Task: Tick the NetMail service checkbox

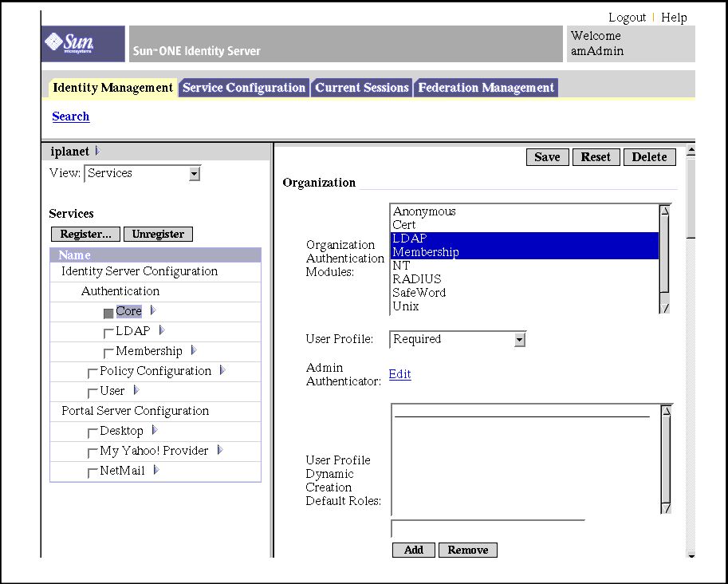Action: (x=92, y=473)
